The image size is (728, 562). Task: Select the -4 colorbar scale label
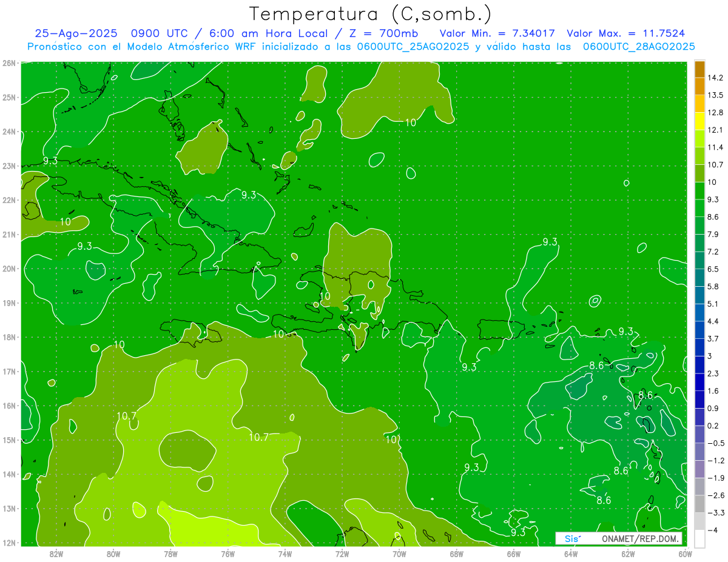[x=713, y=530]
